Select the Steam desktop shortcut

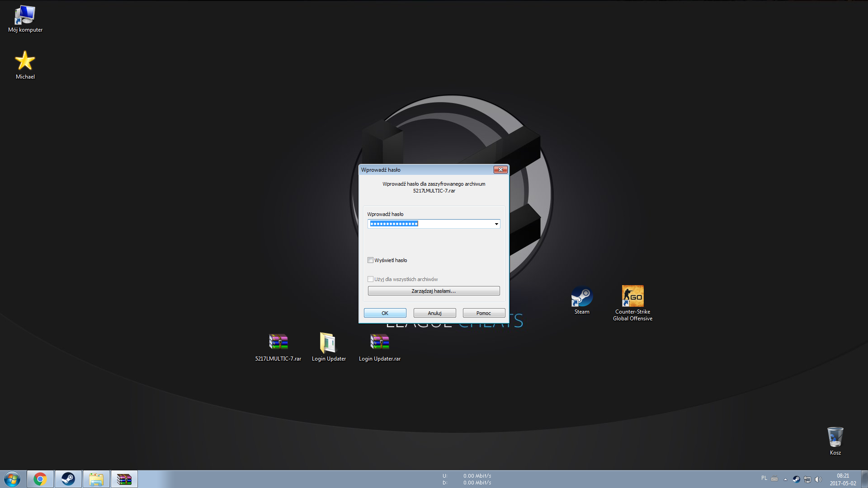(582, 300)
